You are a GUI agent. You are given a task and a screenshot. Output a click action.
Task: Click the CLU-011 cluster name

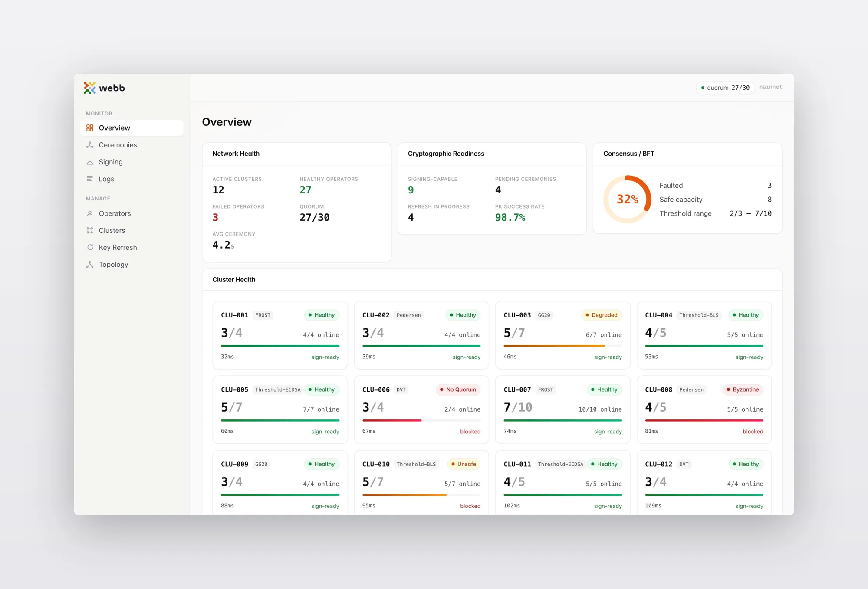click(517, 465)
